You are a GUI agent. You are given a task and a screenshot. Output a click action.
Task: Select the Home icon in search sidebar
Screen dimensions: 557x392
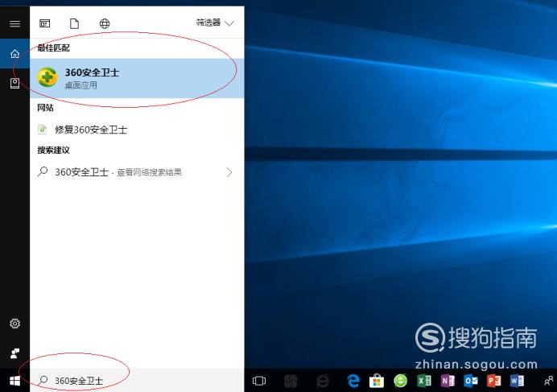[14, 54]
